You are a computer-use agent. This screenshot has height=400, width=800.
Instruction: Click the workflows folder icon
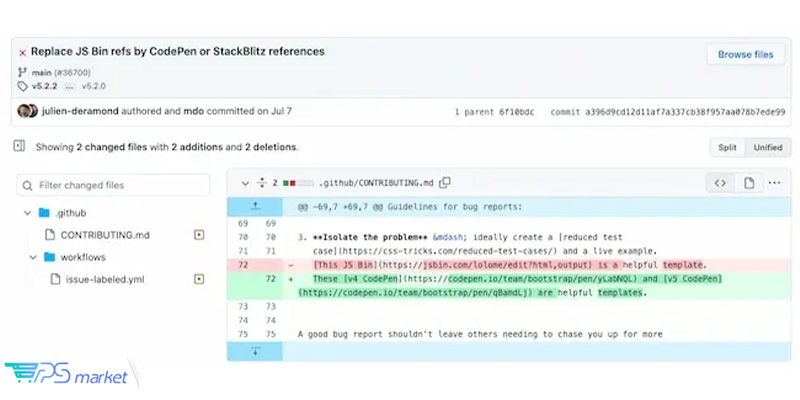(x=49, y=257)
